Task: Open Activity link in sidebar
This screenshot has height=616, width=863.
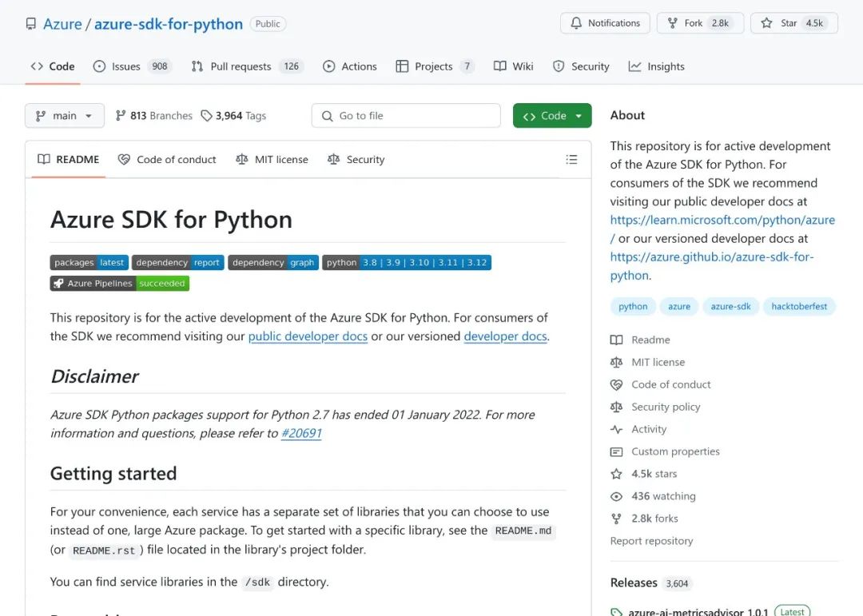Action: pyautogui.click(x=649, y=429)
